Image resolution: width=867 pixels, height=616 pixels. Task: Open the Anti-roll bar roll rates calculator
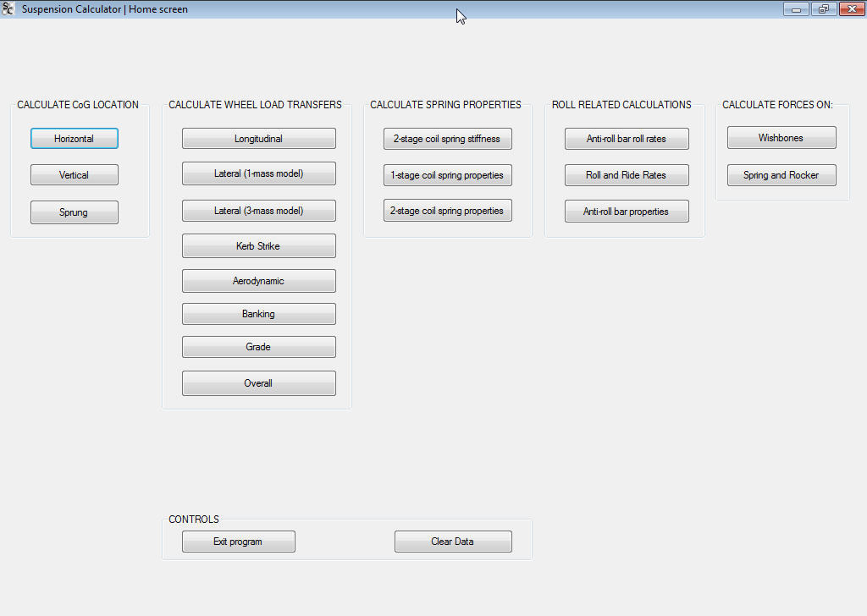[x=627, y=138]
